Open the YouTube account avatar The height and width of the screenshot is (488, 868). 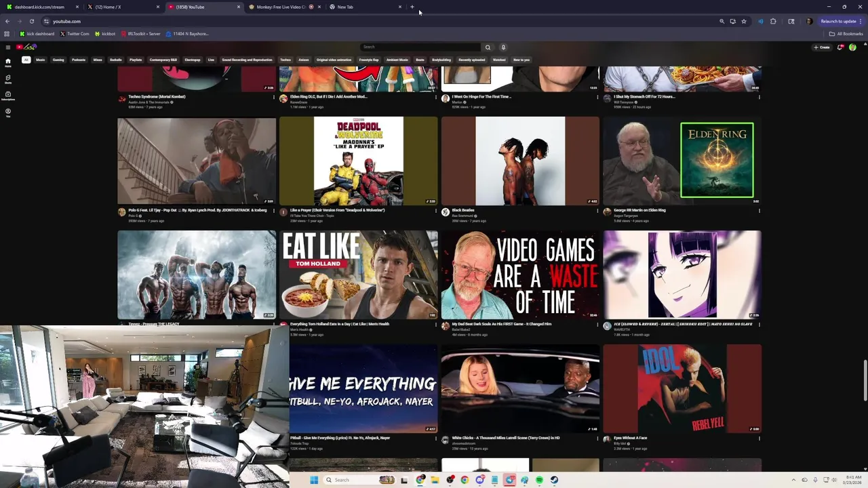(852, 47)
